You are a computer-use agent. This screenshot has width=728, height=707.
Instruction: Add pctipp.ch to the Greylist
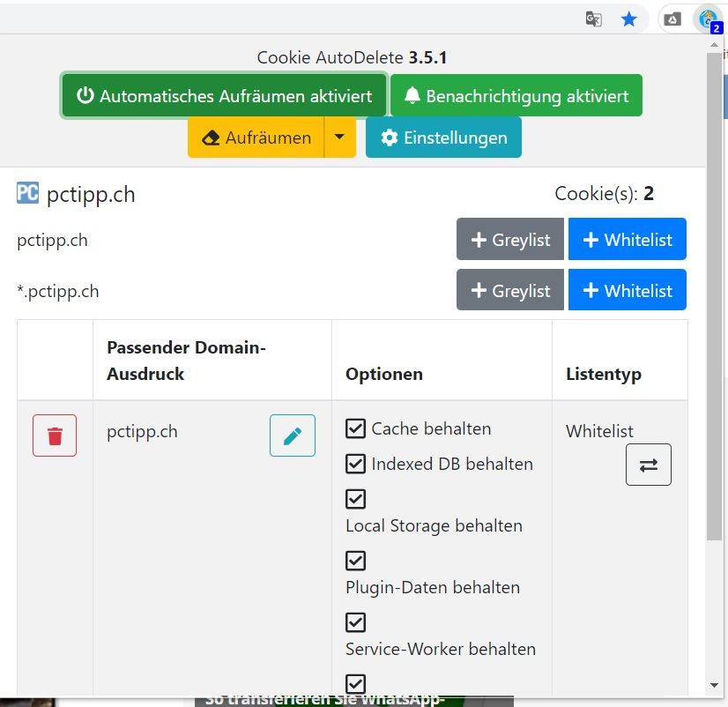pyautogui.click(x=509, y=239)
